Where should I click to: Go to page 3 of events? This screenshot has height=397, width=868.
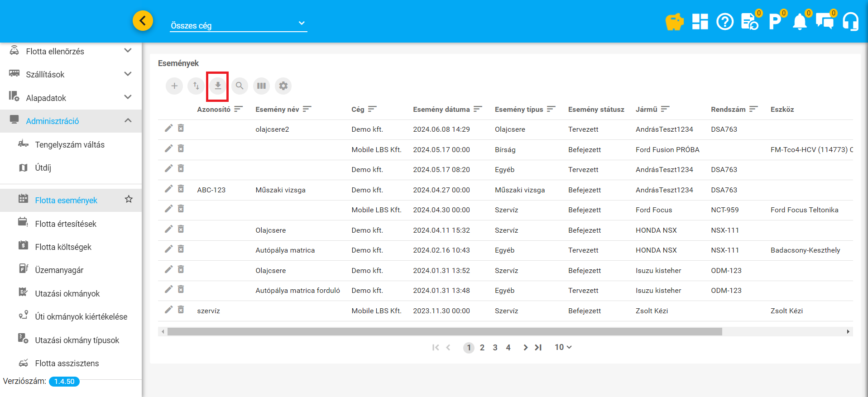[495, 348]
